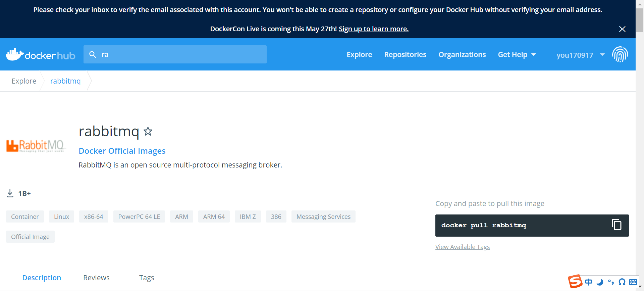Click the vertical scrollbar thumb
The height and width of the screenshot is (291, 644).
pyautogui.click(x=640, y=20)
